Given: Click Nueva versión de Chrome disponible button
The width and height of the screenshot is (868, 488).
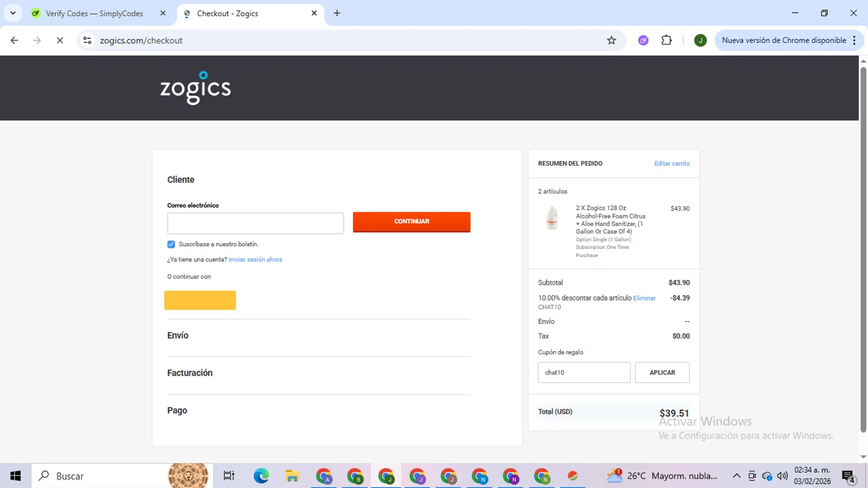Looking at the screenshot, I should click(x=784, y=41).
